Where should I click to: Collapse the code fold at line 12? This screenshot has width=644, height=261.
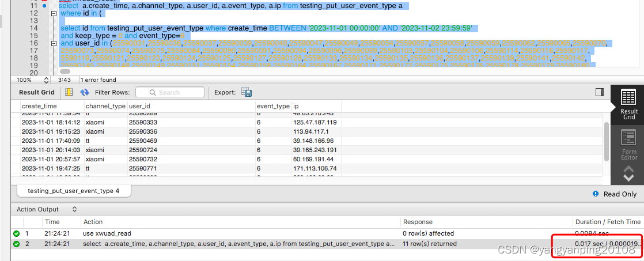54,13
